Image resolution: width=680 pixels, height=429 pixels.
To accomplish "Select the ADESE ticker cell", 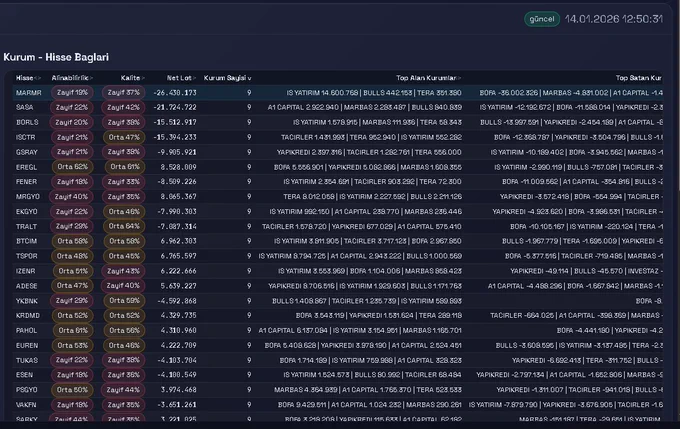I will (26, 286).
